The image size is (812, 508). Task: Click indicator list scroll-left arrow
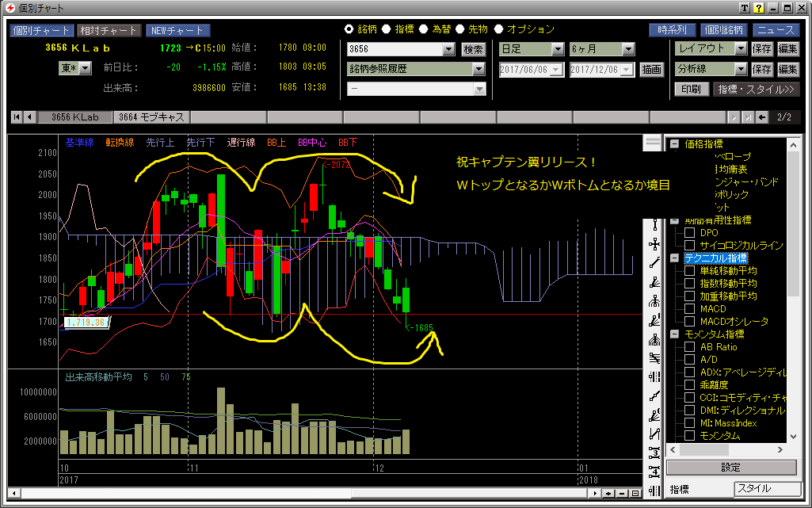click(673, 450)
